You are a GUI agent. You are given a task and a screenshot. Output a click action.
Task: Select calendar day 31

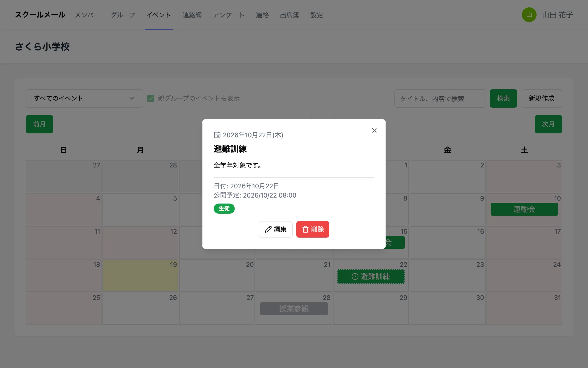coord(524,309)
